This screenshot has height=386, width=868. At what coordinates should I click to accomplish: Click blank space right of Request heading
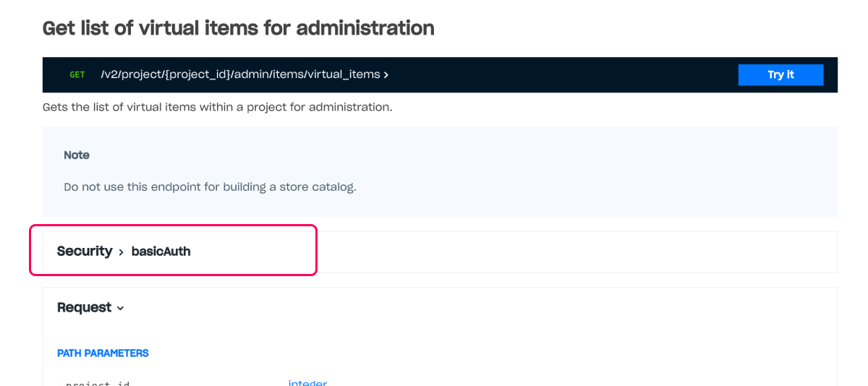470,307
